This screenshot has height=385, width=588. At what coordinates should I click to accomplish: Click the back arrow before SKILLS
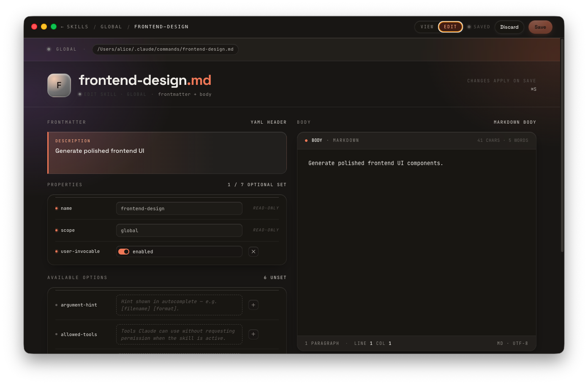click(x=62, y=27)
